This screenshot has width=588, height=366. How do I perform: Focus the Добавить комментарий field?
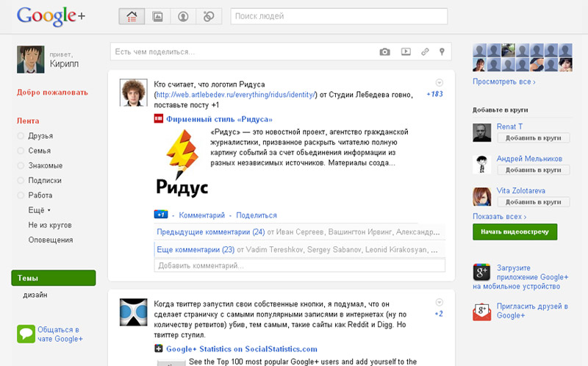tap(299, 265)
